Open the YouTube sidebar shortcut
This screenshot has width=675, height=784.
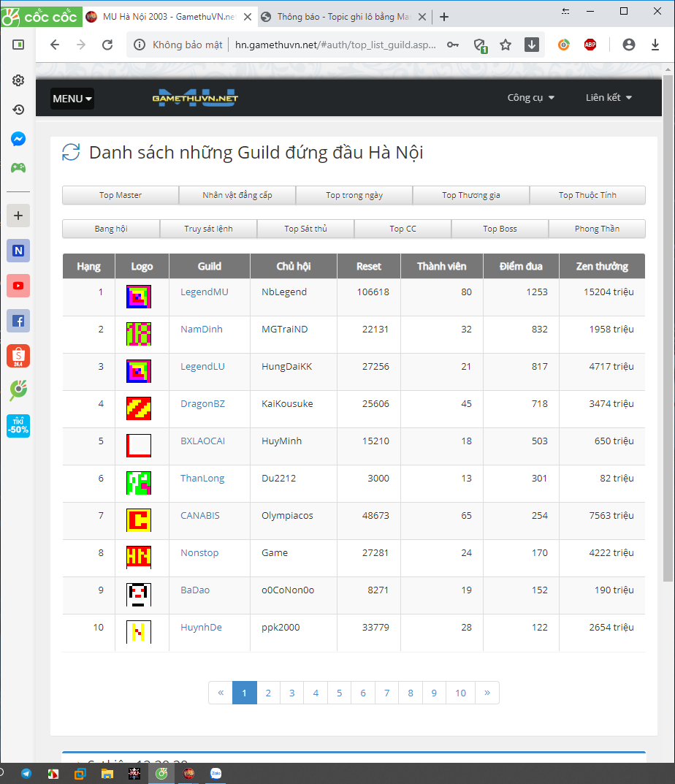18,286
